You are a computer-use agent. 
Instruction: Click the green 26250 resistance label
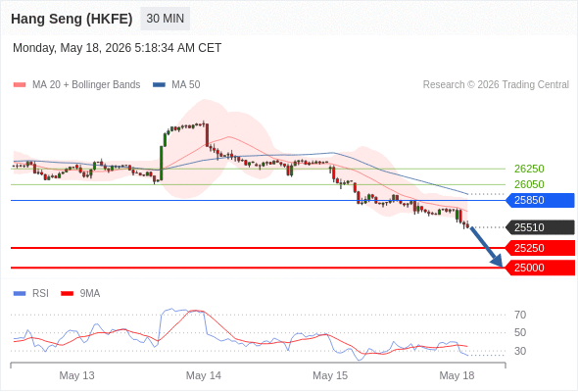(529, 169)
